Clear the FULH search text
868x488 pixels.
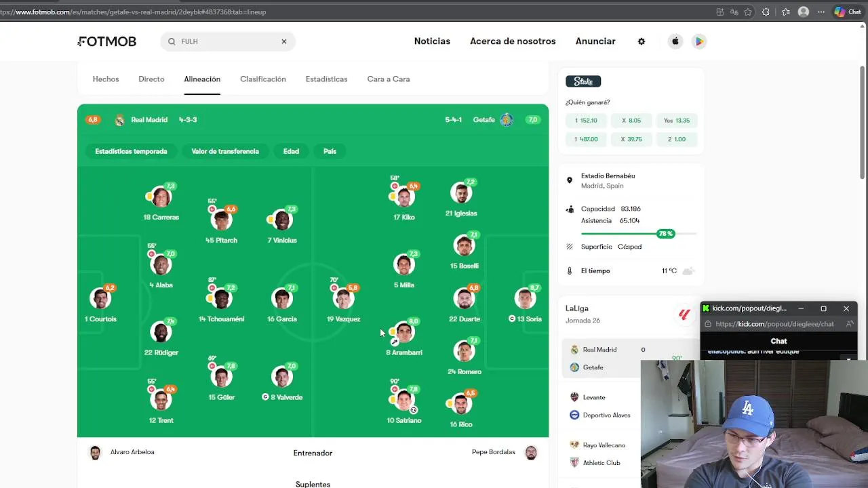[284, 41]
